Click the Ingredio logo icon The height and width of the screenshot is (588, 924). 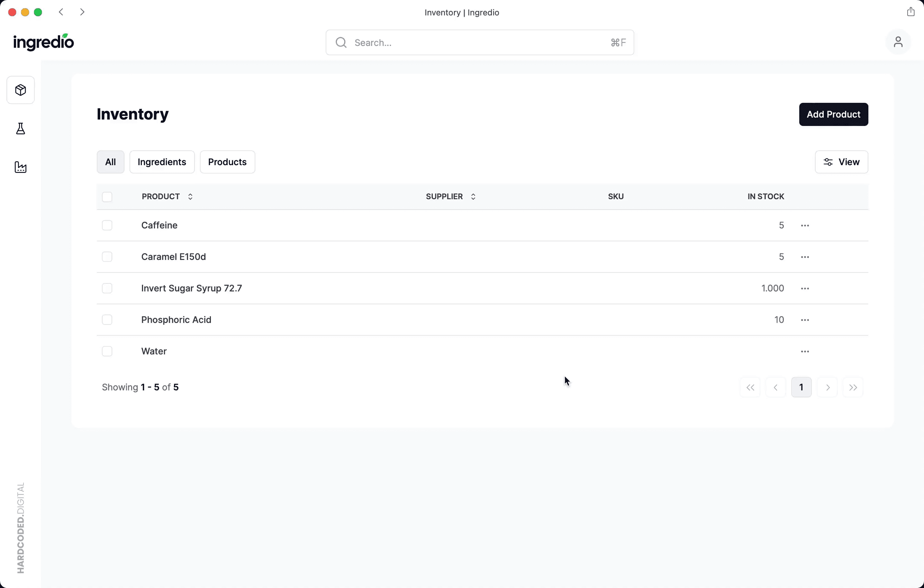[43, 42]
